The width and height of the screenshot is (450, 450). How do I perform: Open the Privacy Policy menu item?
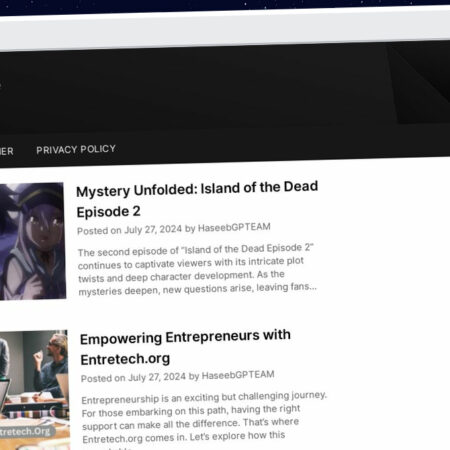coord(76,149)
